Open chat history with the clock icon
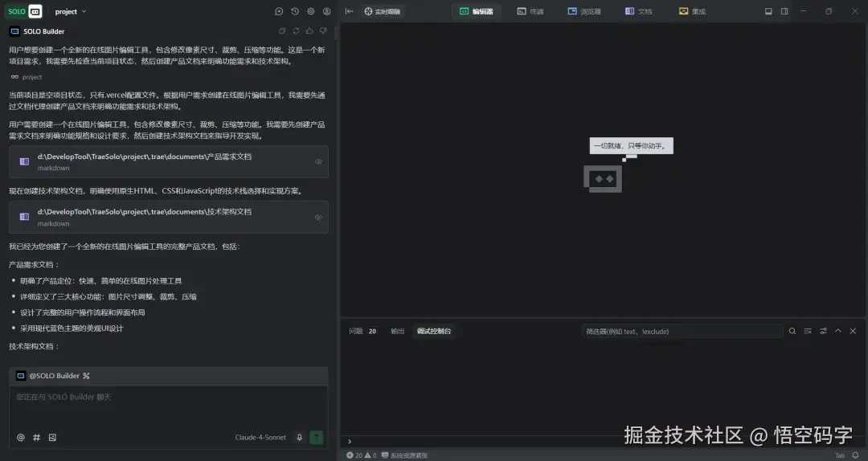The width and height of the screenshot is (868, 461). point(295,11)
